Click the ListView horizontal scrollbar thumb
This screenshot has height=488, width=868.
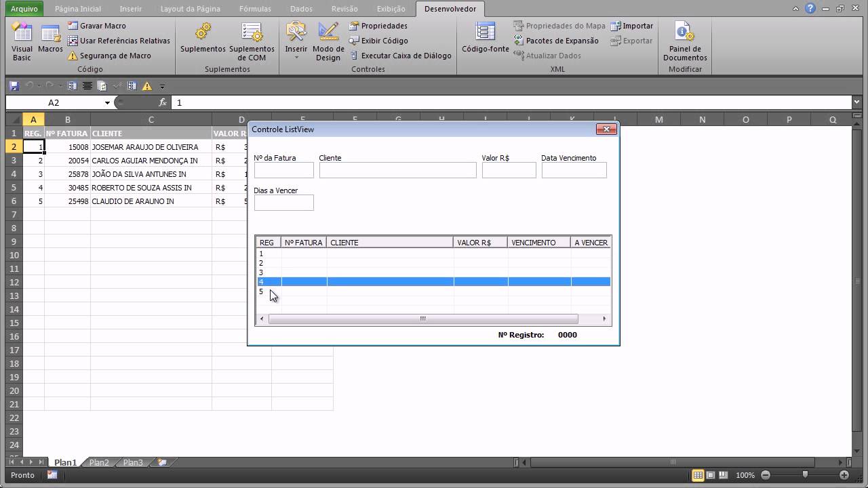(x=423, y=319)
